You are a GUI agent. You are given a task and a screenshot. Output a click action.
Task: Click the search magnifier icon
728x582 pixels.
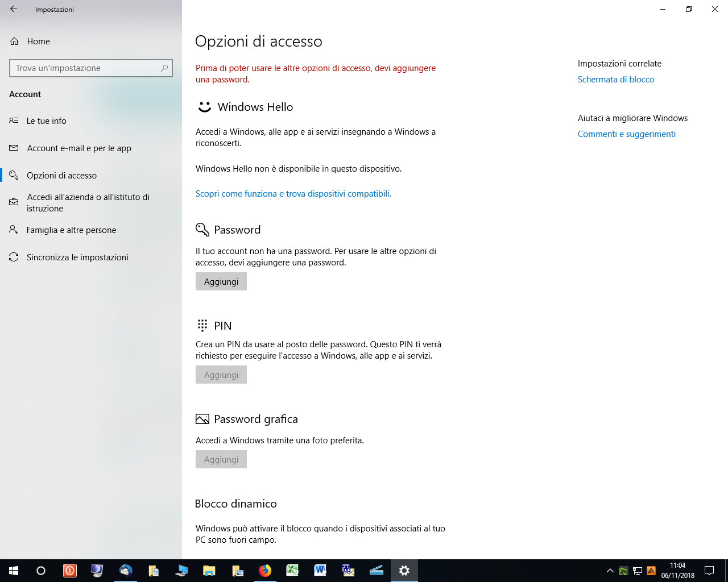click(164, 68)
